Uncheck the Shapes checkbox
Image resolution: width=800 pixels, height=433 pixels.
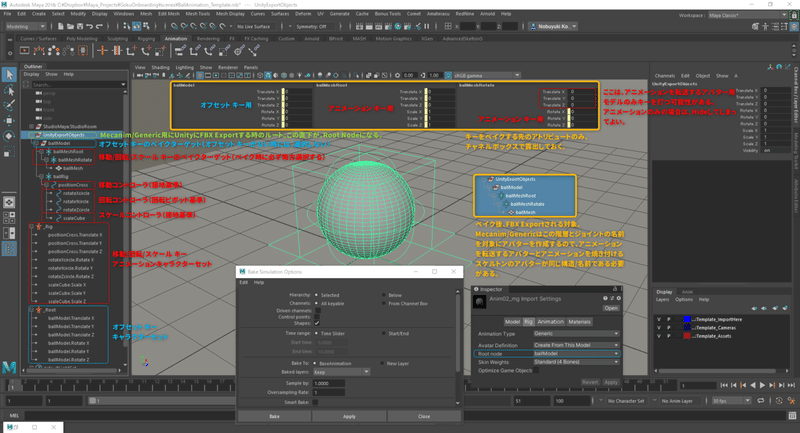click(317, 323)
